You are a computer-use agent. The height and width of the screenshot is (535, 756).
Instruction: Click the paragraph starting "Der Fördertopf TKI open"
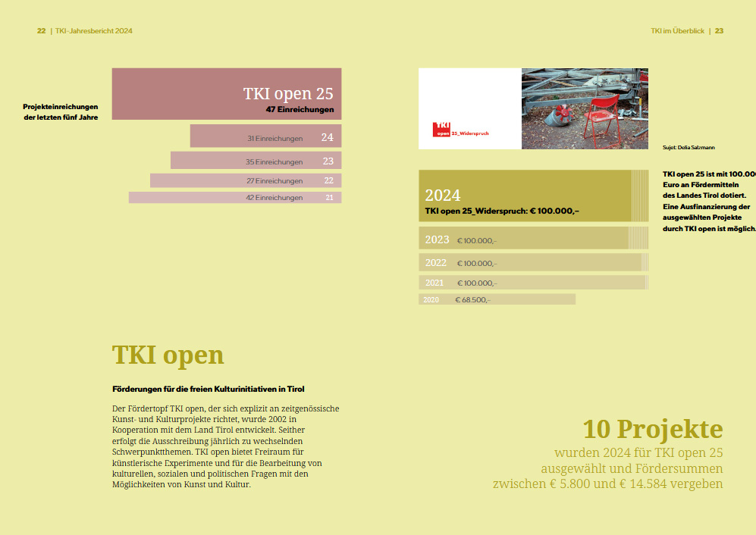tap(226, 446)
